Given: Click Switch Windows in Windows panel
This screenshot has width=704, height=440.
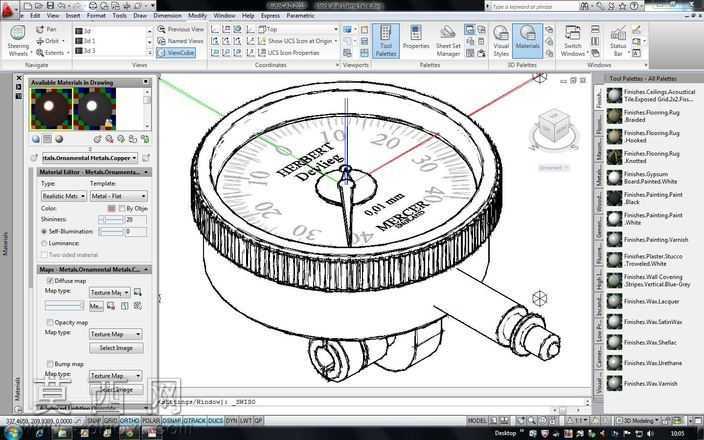Looking at the screenshot, I should pyautogui.click(x=572, y=41).
